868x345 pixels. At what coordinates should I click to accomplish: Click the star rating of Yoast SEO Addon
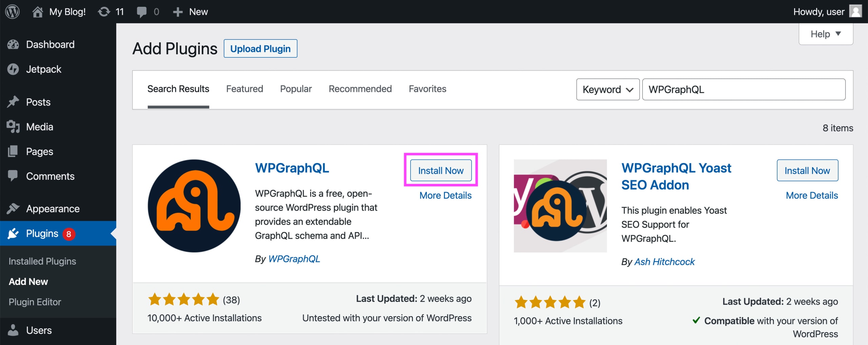(550, 302)
